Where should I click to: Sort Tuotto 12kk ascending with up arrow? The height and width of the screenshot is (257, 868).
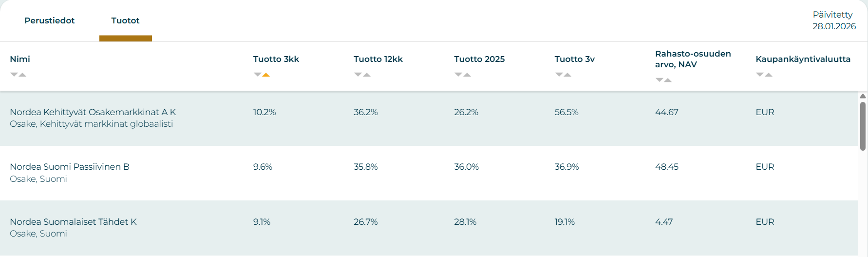[x=367, y=75]
